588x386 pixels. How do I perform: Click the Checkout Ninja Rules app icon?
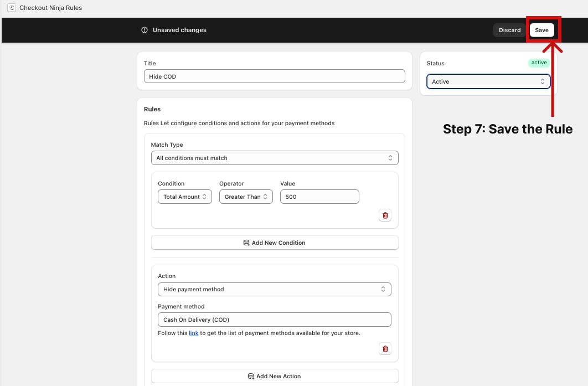(11, 8)
